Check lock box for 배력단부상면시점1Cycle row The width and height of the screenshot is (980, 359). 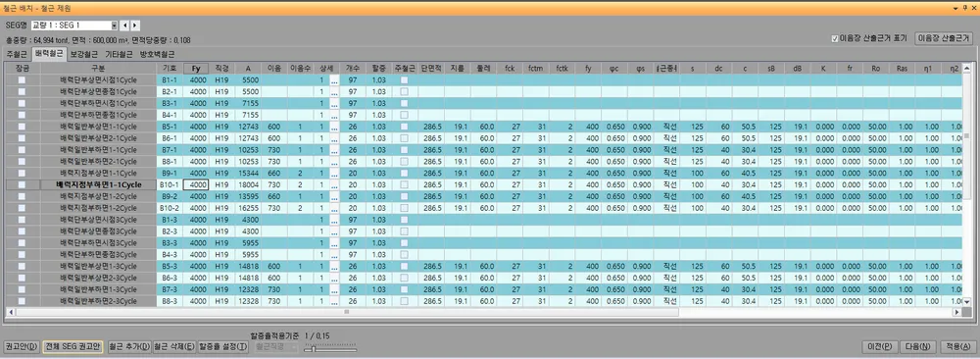click(22, 80)
